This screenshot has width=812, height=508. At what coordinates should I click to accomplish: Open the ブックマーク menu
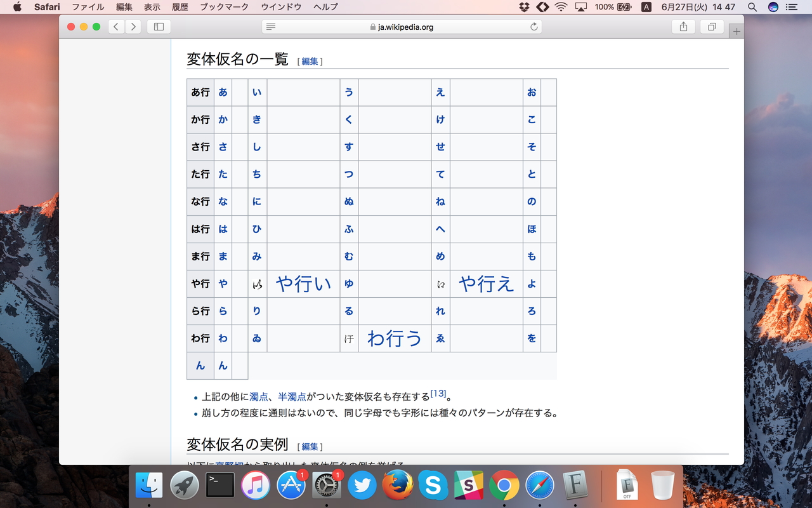tap(225, 7)
